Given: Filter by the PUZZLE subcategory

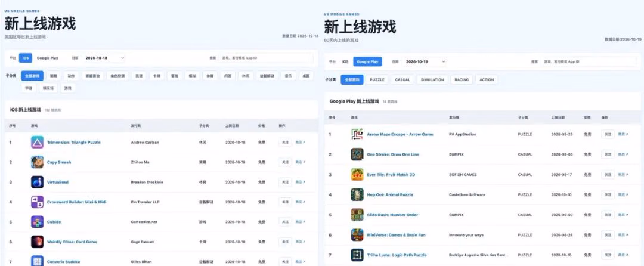Looking at the screenshot, I should [377, 80].
